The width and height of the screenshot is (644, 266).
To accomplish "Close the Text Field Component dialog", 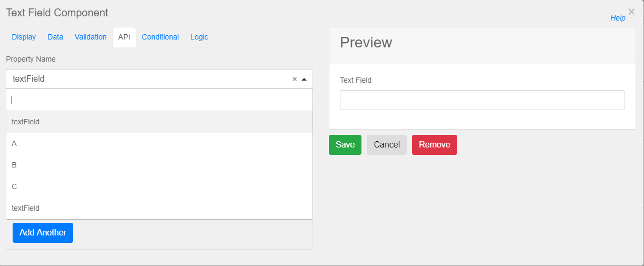I will [x=631, y=12].
